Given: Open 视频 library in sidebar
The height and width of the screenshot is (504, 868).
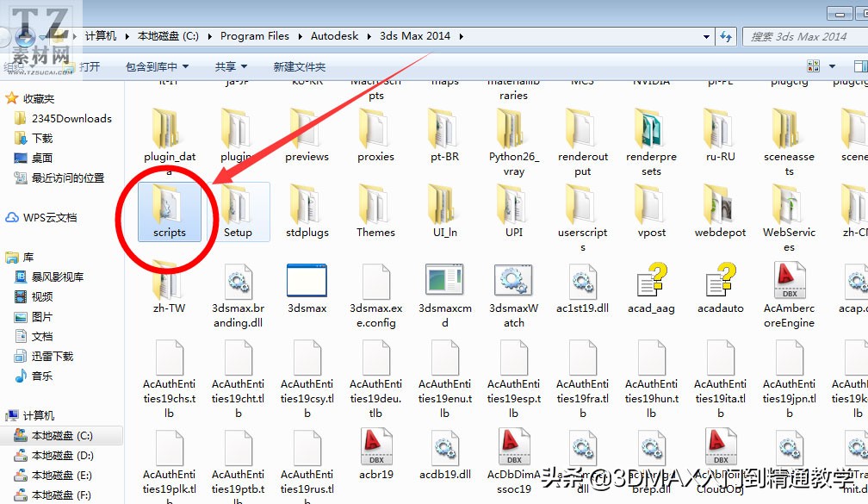Looking at the screenshot, I should [34, 297].
